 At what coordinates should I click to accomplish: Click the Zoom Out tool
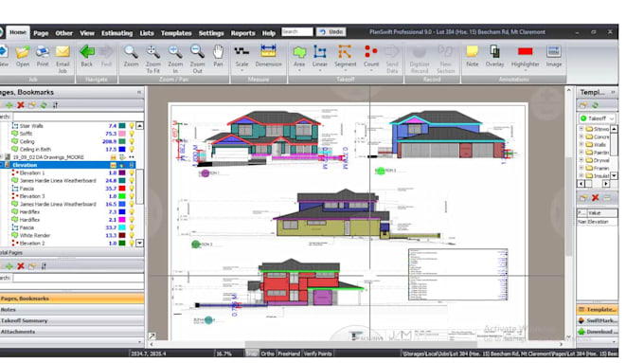197,59
